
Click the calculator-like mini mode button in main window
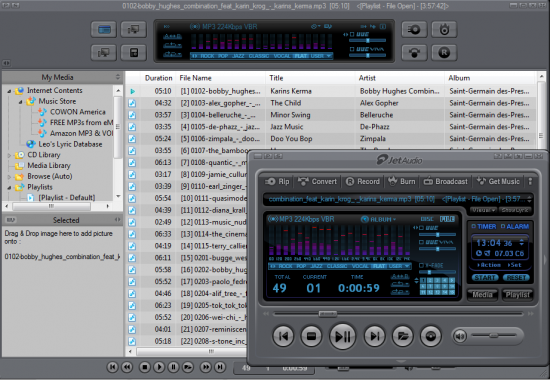click(134, 53)
